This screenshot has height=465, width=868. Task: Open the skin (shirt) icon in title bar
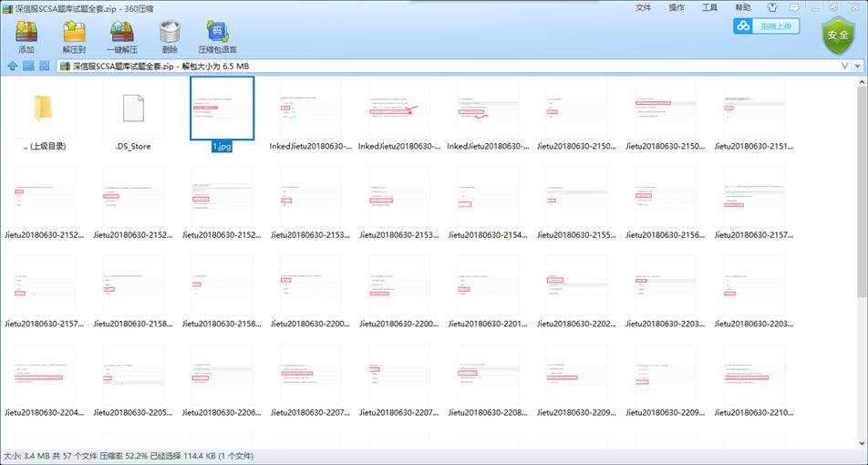point(773,7)
